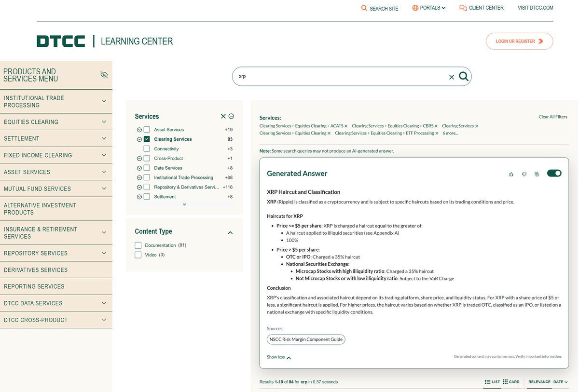Check the Video content type checkbox

[x=138, y=255]
